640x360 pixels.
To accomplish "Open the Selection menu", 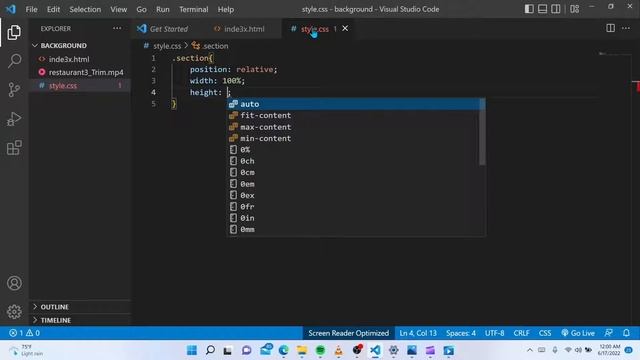I will click(85, 9).
